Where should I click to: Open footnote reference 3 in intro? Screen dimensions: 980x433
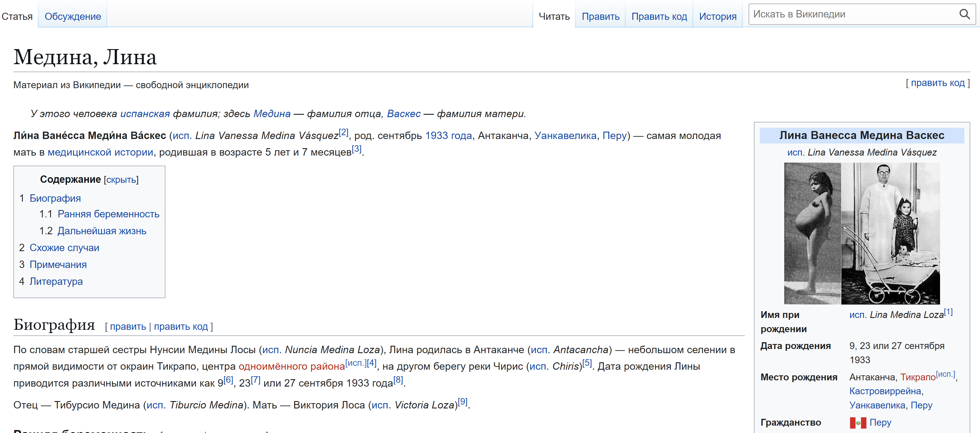(x=356, y=149)
